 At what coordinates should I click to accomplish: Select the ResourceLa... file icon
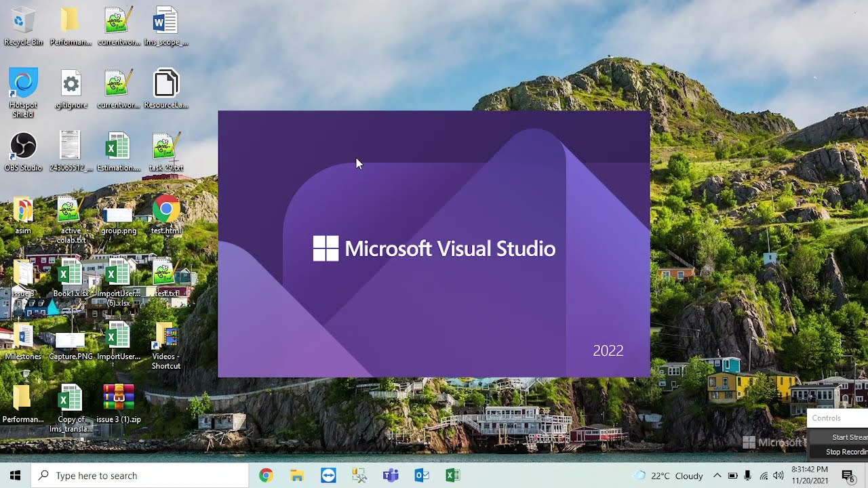point(165,89)
